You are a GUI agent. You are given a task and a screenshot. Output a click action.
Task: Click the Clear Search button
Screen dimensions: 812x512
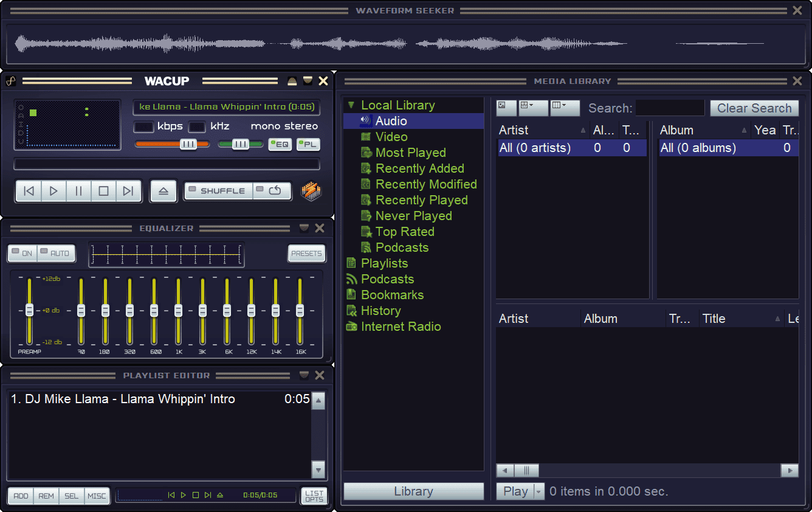click(754, 108)
